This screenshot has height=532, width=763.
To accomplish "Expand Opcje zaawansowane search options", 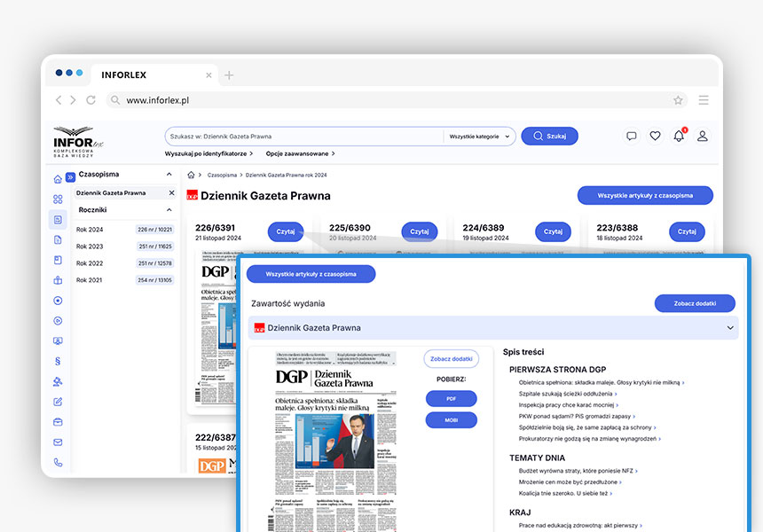I will point(300,153).
